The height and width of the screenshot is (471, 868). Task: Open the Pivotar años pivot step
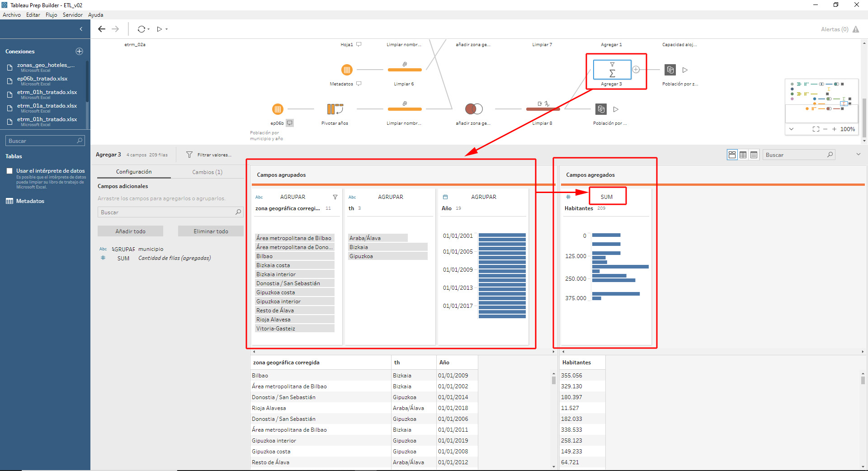tap(334, 109)
